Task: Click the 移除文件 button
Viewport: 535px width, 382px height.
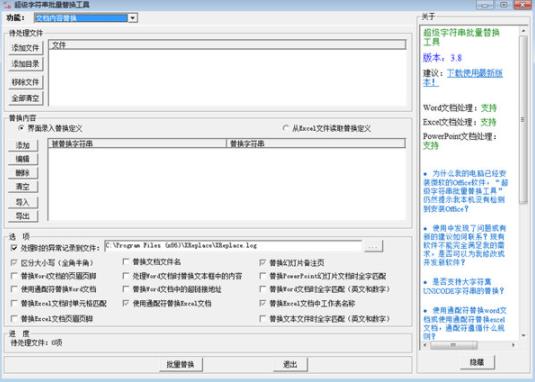Action: pyautogui.click(x=26, y=82)
